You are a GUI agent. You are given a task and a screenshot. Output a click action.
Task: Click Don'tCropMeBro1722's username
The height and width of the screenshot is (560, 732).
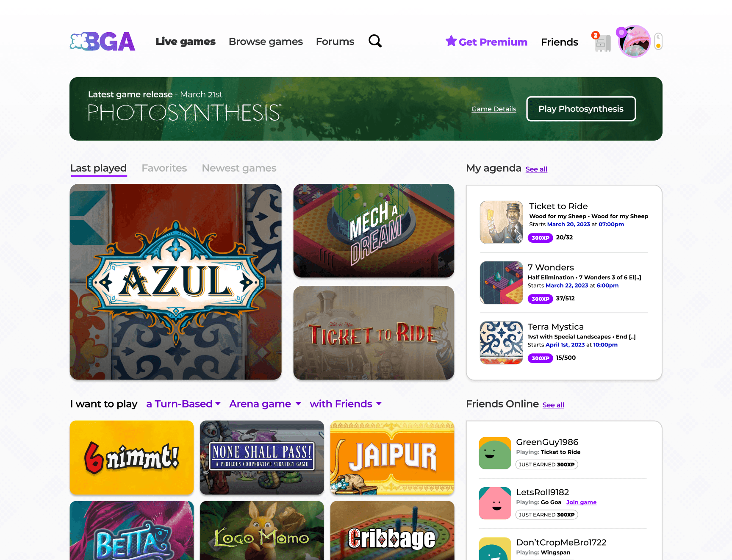[561, 543]
